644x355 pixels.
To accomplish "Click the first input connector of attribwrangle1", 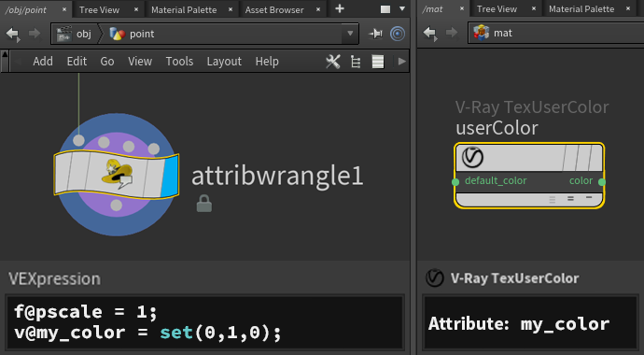I will (x=78, y=140).
